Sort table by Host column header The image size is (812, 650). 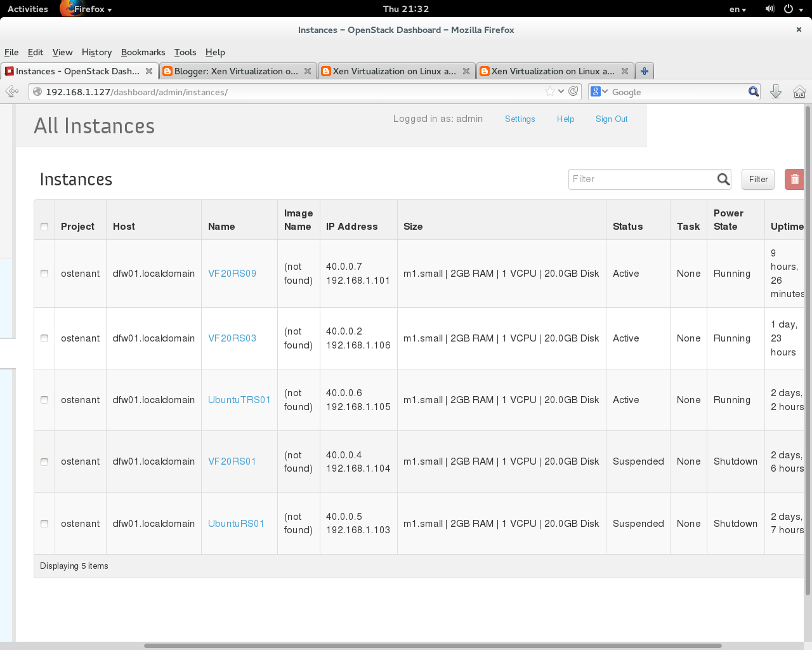(x=124, y=227)
